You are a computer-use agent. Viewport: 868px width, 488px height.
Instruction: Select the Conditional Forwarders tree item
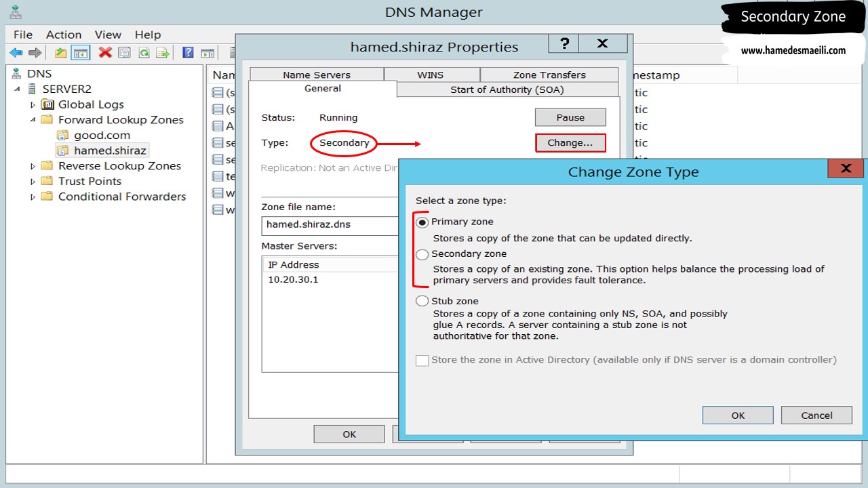tap(122, 197)
